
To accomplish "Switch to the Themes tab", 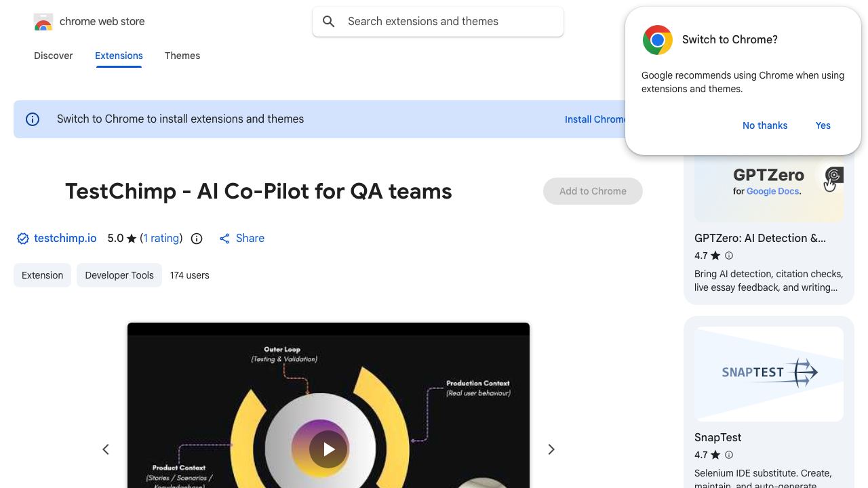I will click(182, 56).
